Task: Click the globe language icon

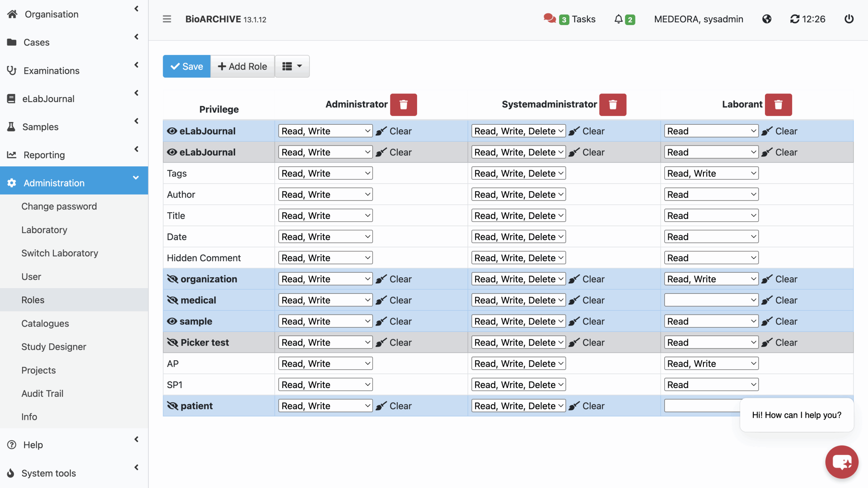Action: [x=767, y=19]
